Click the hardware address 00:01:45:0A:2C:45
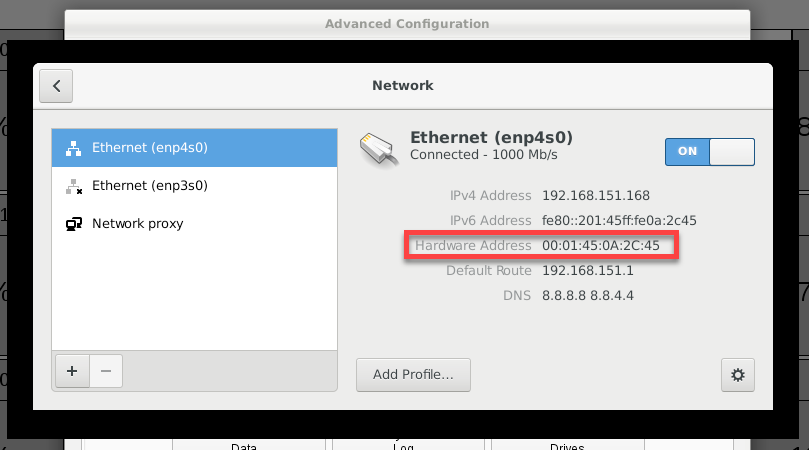 (601, 246)
